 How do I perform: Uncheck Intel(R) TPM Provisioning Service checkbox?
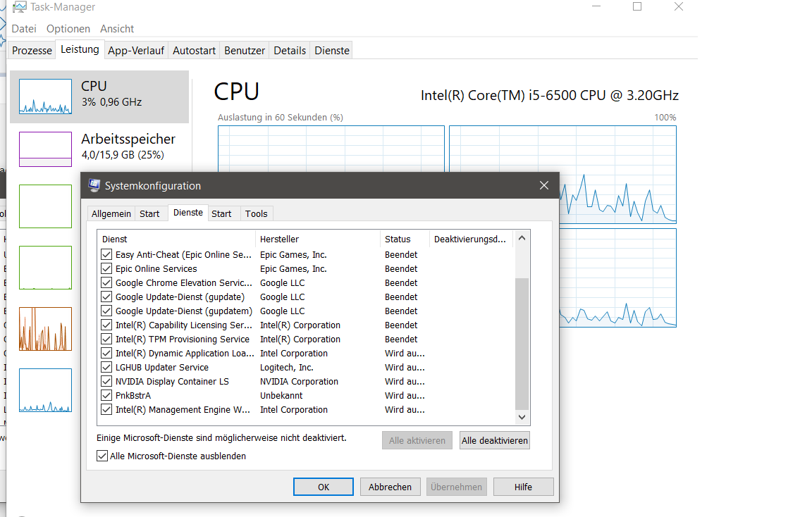106,339
